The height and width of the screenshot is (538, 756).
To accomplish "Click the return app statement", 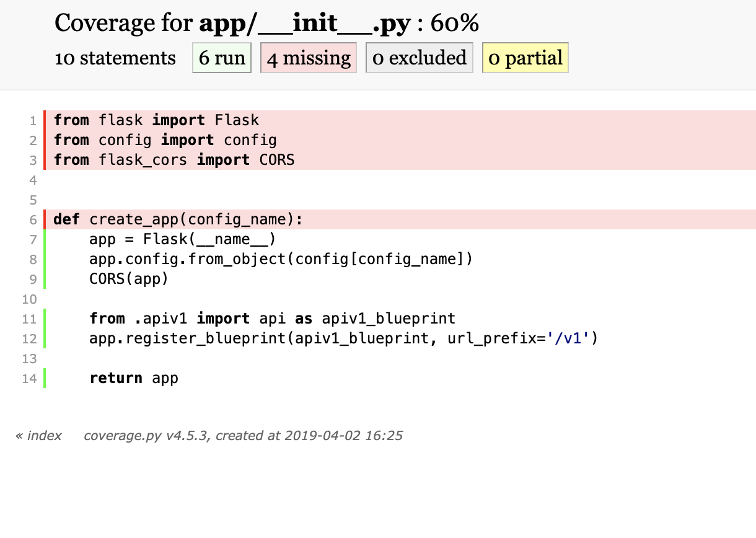I will (x=134, y=378).
